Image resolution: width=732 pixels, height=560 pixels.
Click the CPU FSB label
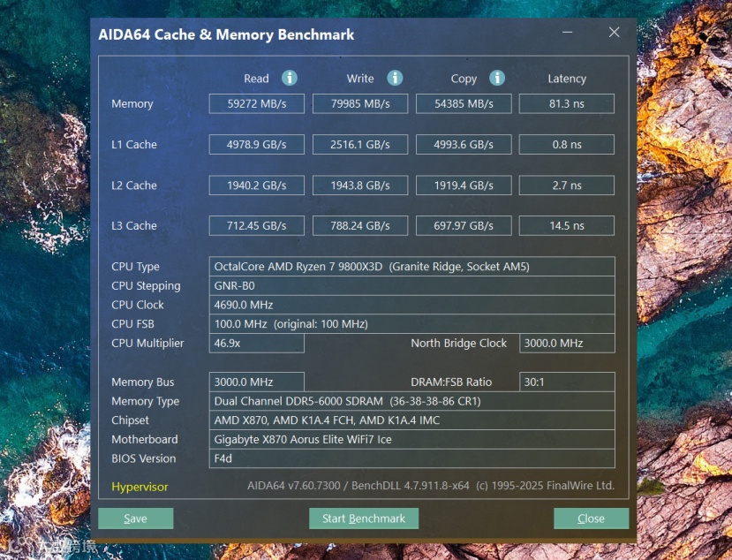click(x=132, y=323)
